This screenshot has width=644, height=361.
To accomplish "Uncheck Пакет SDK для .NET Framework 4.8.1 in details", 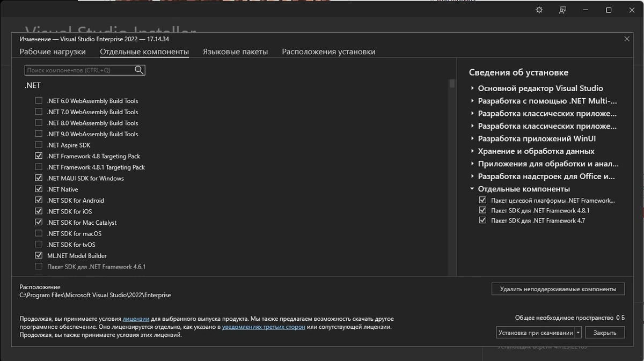I will click(x=482, y=210).
